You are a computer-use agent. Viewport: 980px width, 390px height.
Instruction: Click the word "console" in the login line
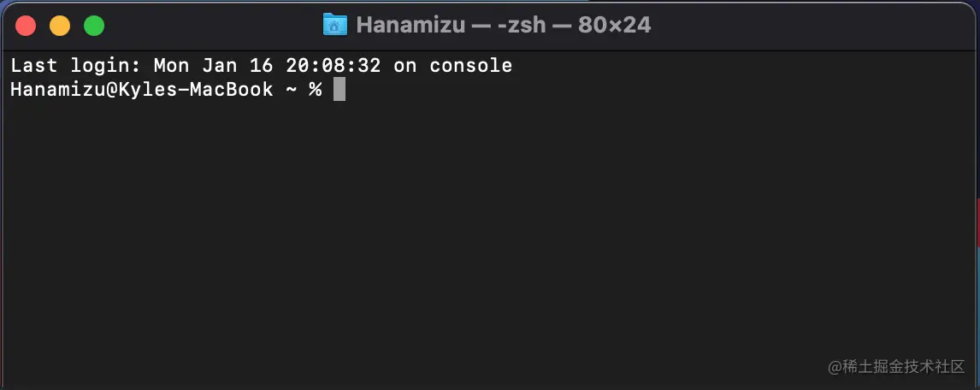[x=470, y=65]
